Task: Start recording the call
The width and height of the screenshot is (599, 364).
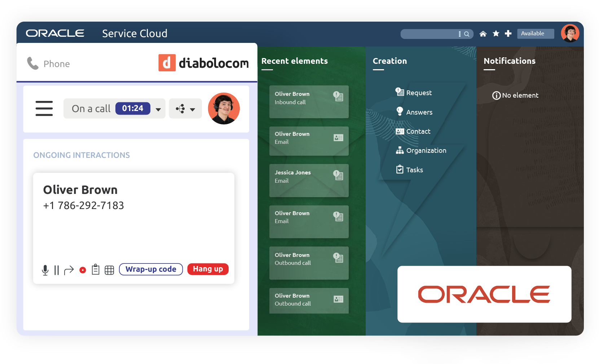Action: (82, 269)
